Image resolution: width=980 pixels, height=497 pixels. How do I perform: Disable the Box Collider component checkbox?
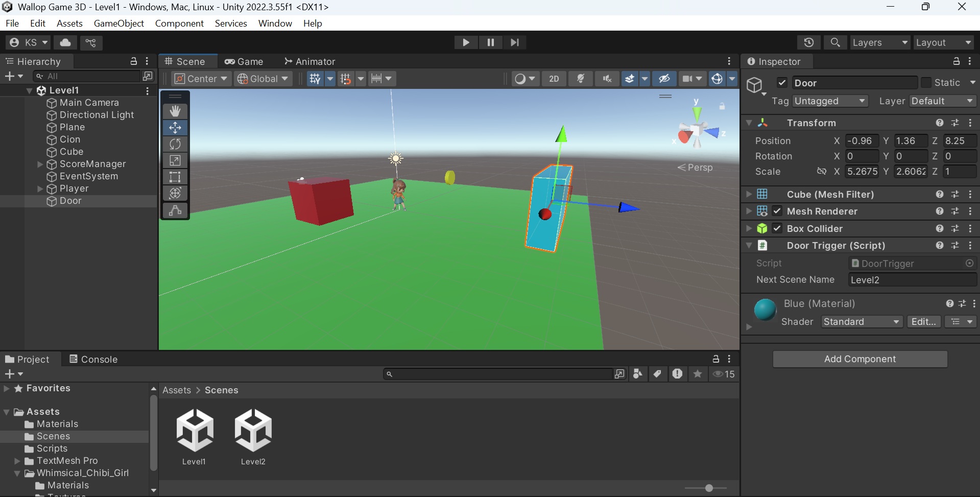(777, 228)
